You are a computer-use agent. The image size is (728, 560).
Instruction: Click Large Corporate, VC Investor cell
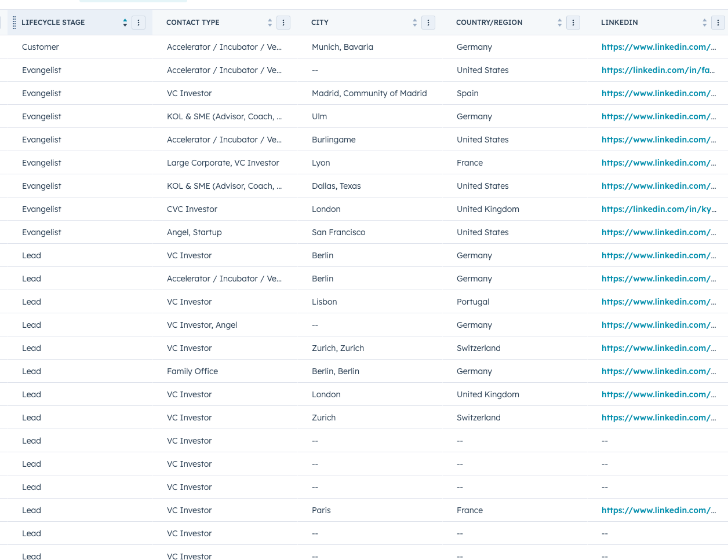pos(223,163)
